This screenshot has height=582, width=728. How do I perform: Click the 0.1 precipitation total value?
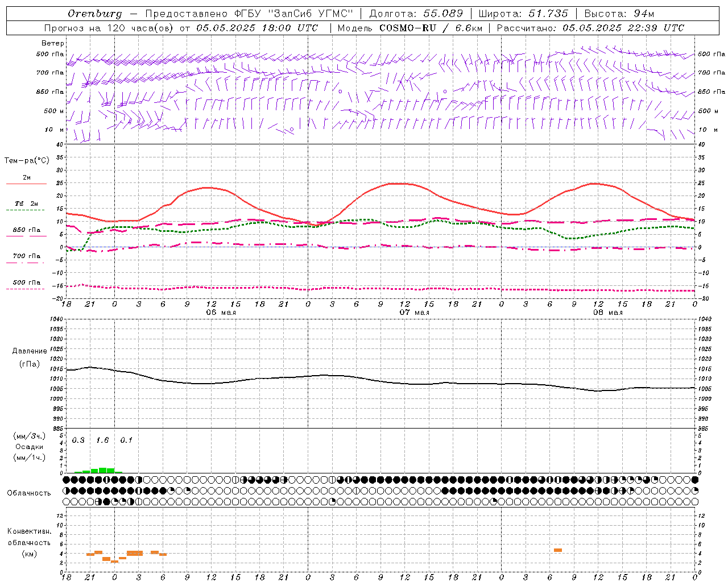(126, 440)
